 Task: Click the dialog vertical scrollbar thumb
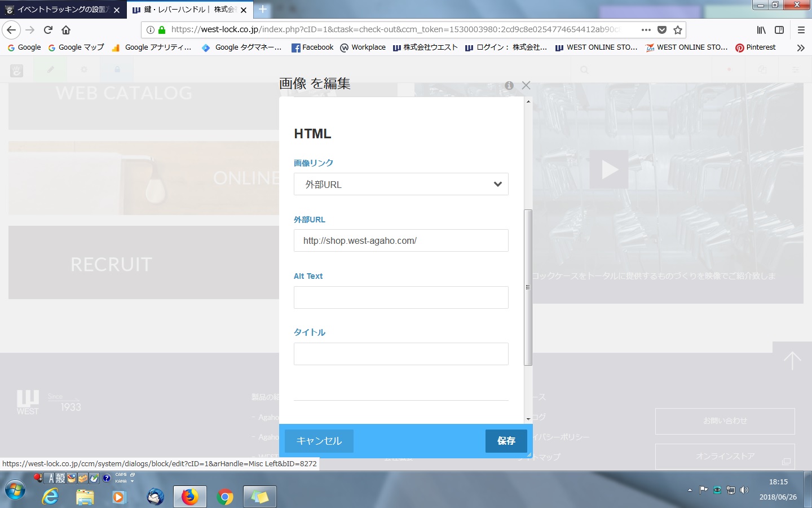tap(528, 287)
